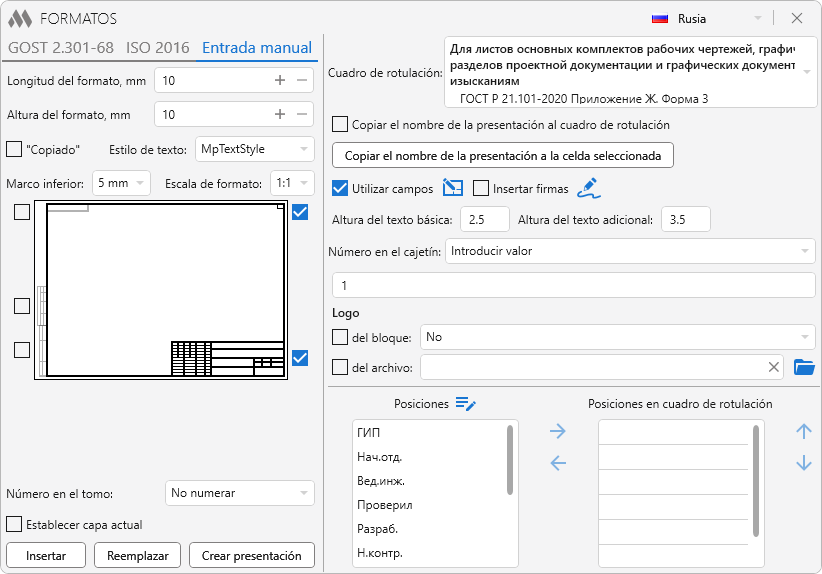
Task: Switch to the GOST 2.301-68 tab
Action: coord(60,47)
